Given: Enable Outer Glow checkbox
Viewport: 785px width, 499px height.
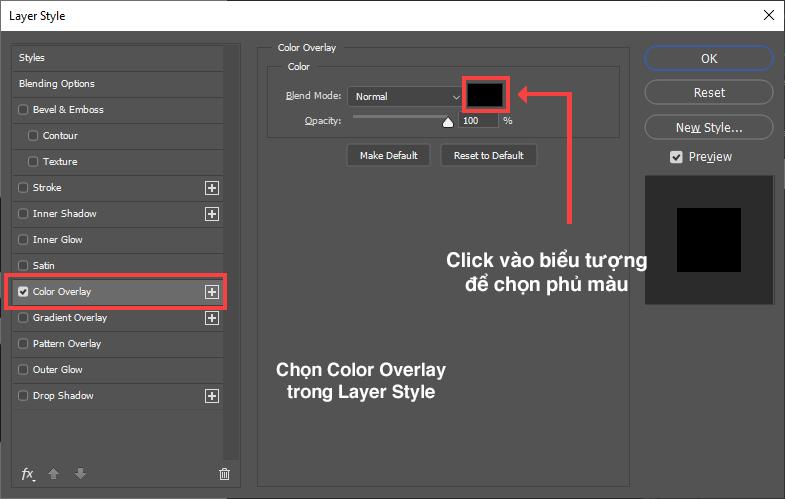Looking at the screenshot, I should pos(23,369).
